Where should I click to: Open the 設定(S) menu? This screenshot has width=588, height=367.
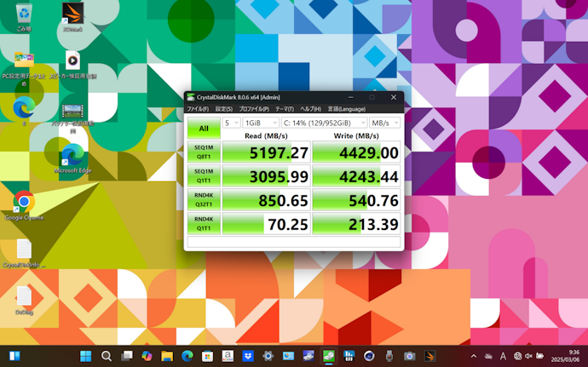224,109
